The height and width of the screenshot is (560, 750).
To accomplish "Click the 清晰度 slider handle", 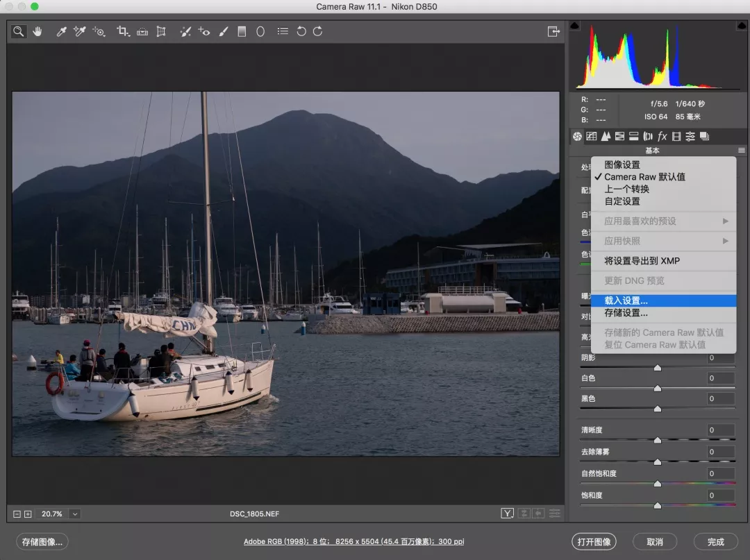I will click(657, 440).
